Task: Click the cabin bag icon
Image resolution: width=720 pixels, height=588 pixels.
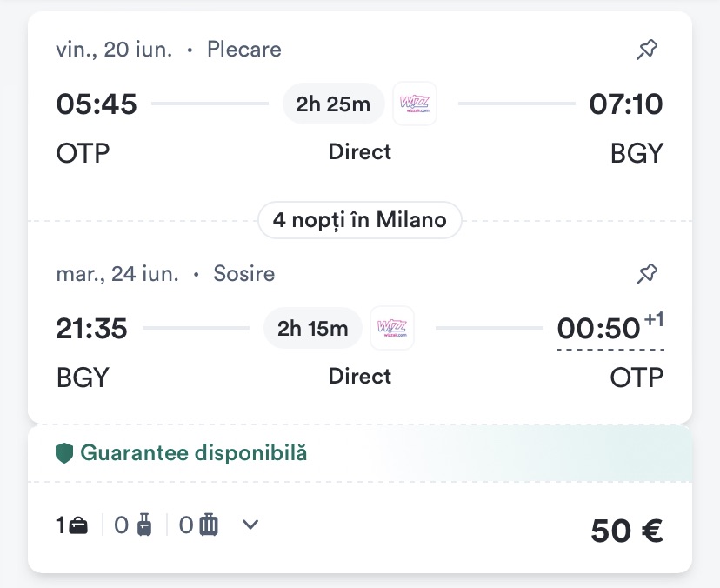Action: point(144,525)
